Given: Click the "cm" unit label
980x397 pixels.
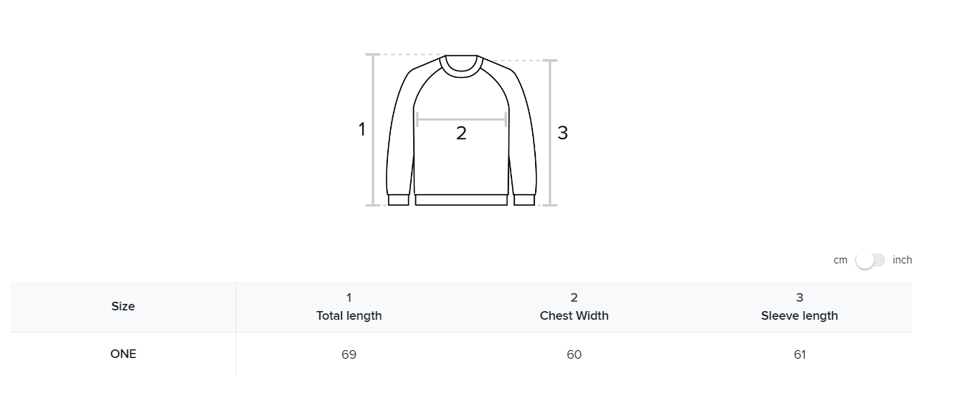Looking at the screenshot, I should (x=840, y=261).
